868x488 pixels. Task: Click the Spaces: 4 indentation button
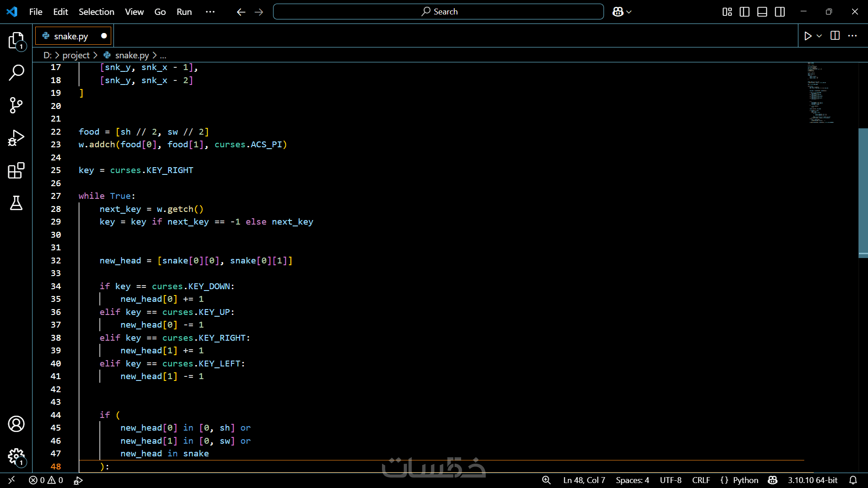tap(632, 480)
